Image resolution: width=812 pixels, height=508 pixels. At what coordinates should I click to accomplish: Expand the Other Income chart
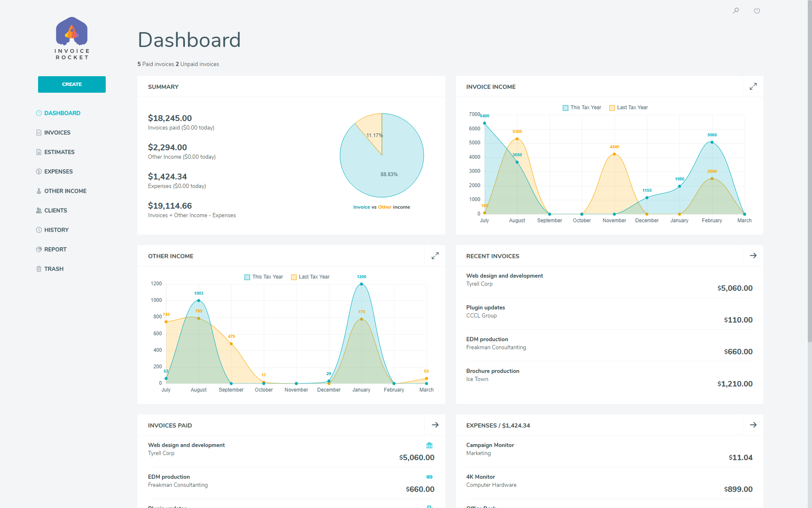(x=435, y=256)
